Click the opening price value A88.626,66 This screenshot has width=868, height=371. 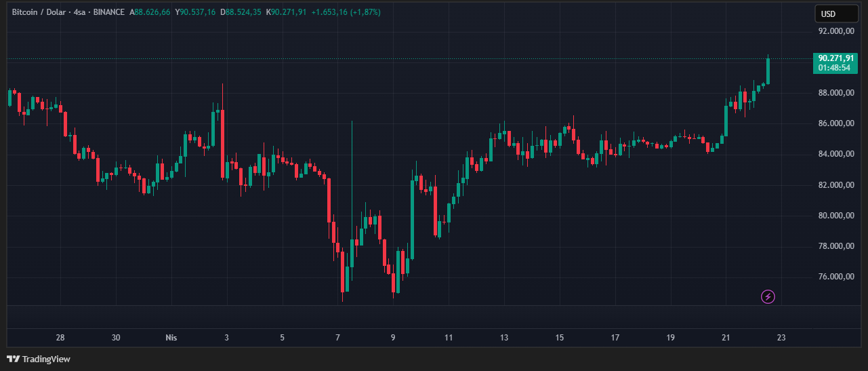152,12
